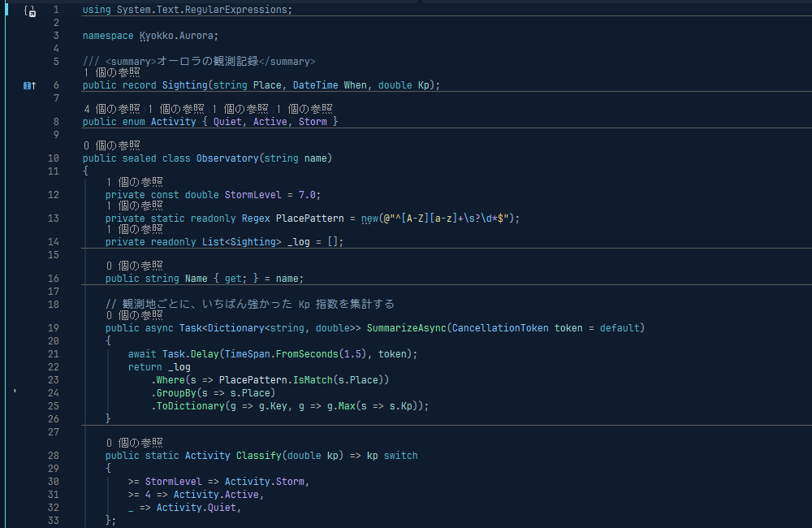Screen dimensions: 812x528
Task: Click the 'Classify' method name on line 28
Action: point(258,456)
